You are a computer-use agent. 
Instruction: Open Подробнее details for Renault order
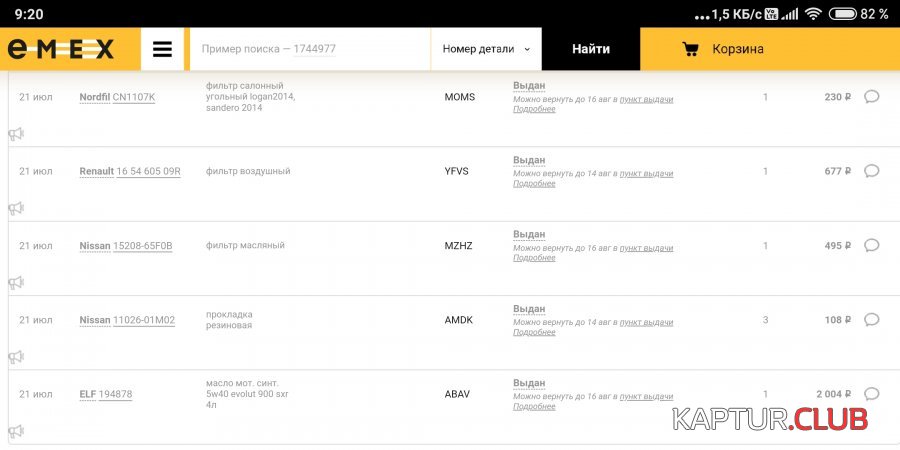[534, 184]
